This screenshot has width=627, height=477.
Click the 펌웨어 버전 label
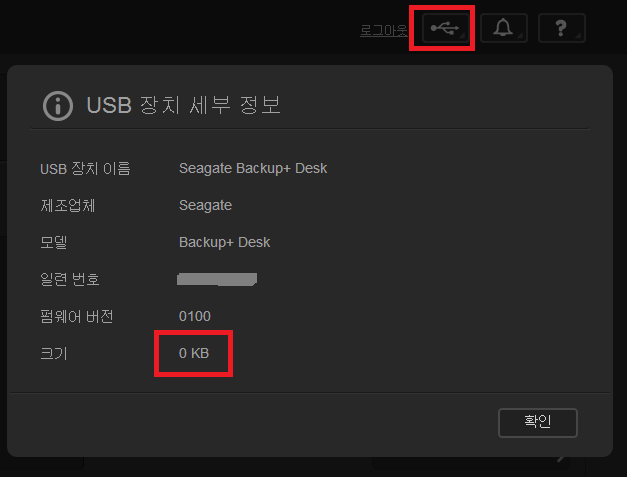pos(77,316)
